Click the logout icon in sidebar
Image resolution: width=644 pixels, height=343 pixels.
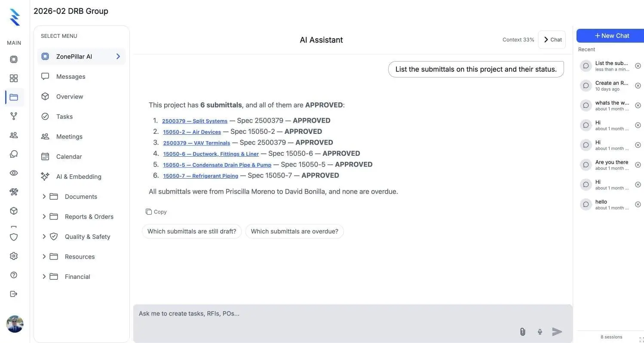14,294
